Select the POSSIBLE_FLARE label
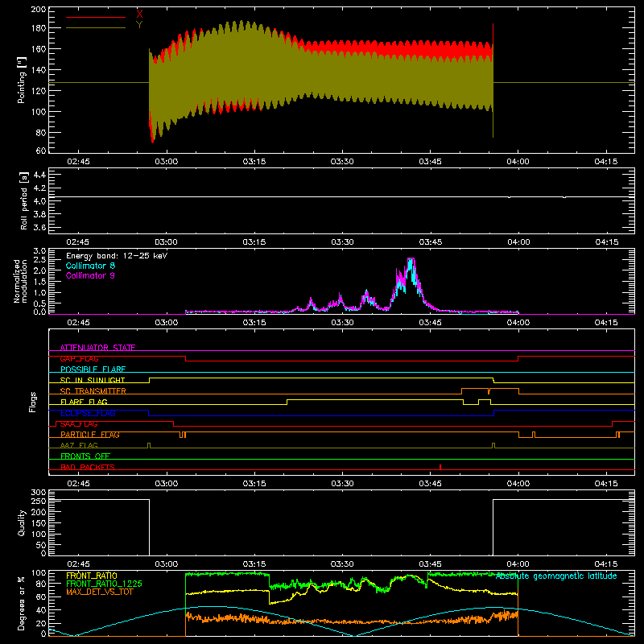The height and width of the screenshot is (644, 644). (93, 369)
